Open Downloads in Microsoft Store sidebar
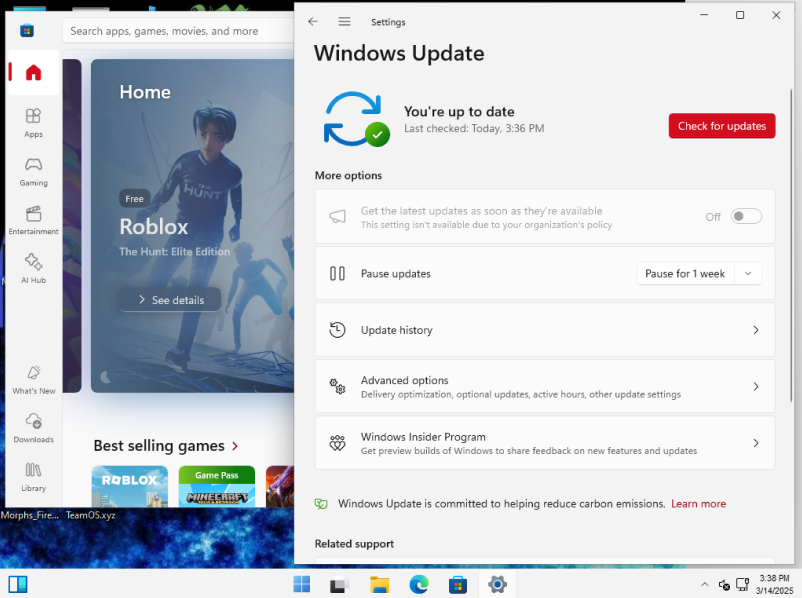This screenshot has width=802, height=598. point(33,428)
